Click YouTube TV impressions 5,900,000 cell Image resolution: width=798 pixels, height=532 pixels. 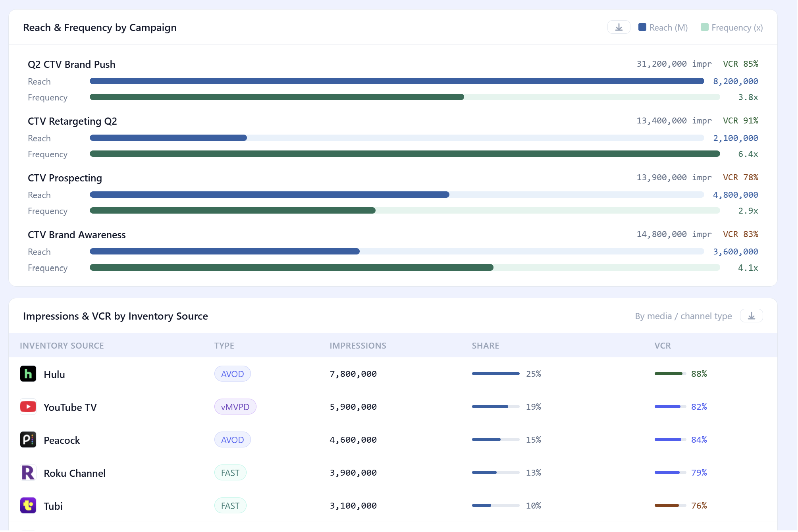353,407
